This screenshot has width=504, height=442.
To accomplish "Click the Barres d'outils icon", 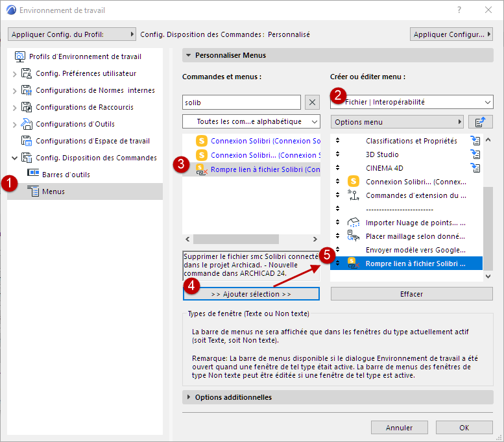I will click(33, 173).
